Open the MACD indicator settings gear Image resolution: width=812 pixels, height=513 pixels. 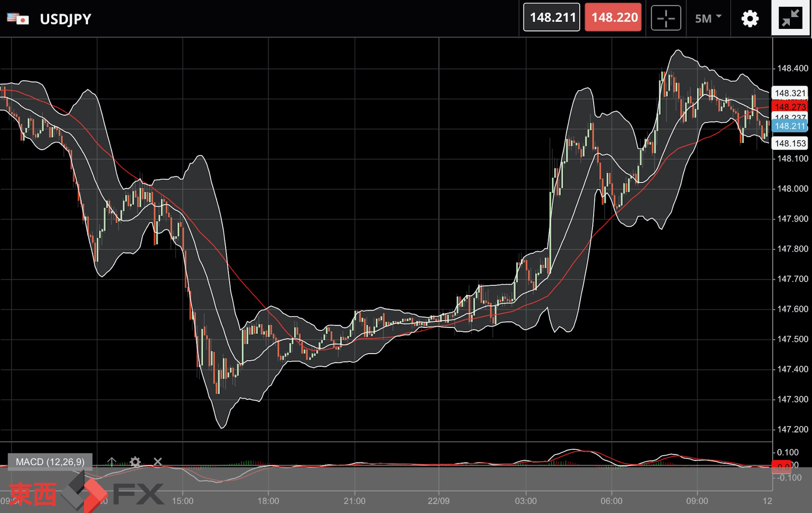(x=135, y=462)
